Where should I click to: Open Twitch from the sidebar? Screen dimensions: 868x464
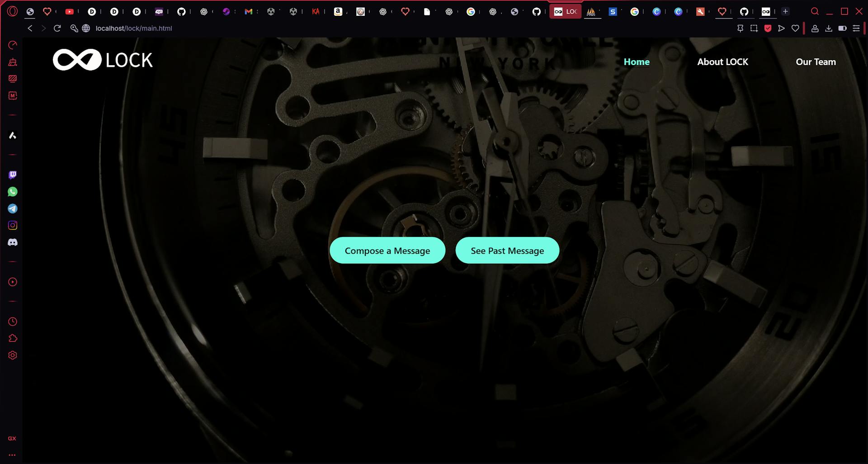pyautogui.click(x=13, y=175)
